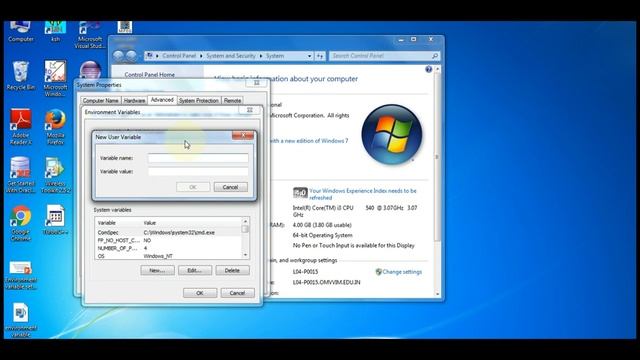Click the back arrow in Control Panel window
This screenshot has width=640, height=360.
click(118, 56)
